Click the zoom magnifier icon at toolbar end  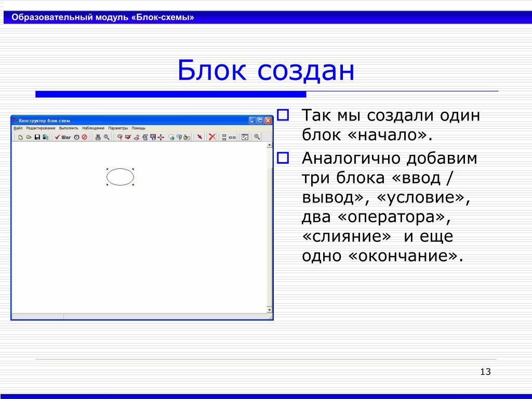pos(257,137)
